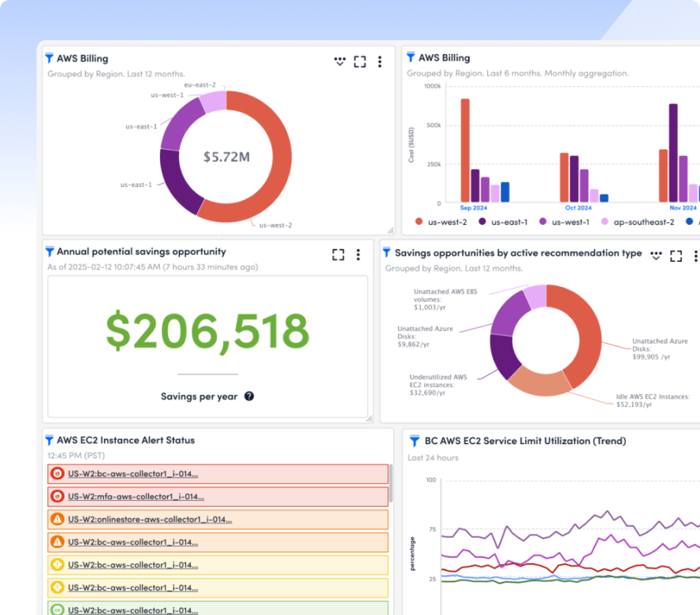Toggle us-east-1 series in bar chart legend
This screenshot has width=700, height=615.
(503, 222)
